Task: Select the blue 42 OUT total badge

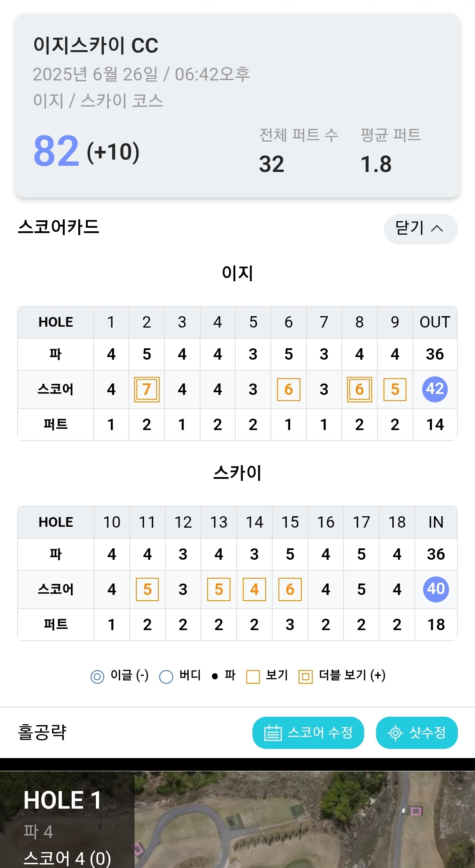Action: click(x=435, y=389)
